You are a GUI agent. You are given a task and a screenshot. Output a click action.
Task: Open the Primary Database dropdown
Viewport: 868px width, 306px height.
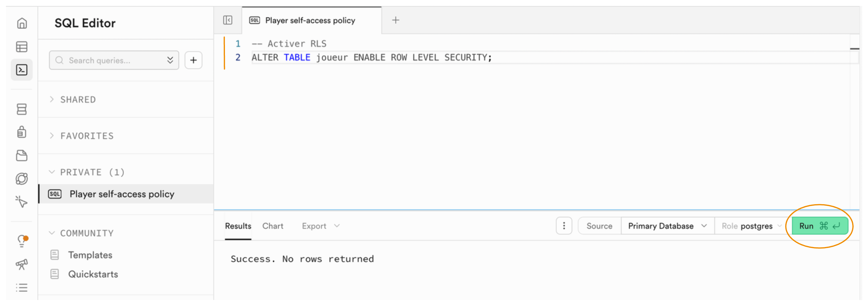click(x=667, y=226)
